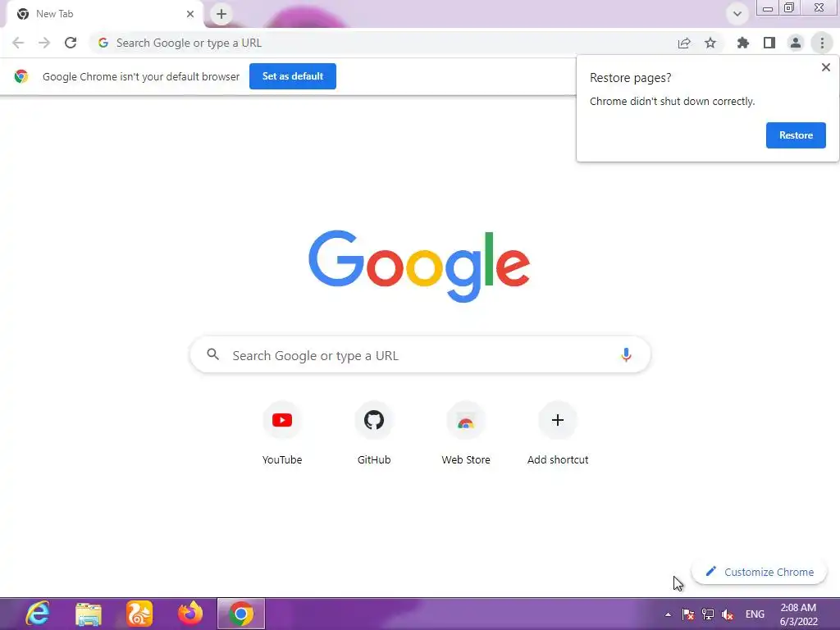840x630 pixels.
Task: Click the back navigation arrow
Action: pos(18,43)
